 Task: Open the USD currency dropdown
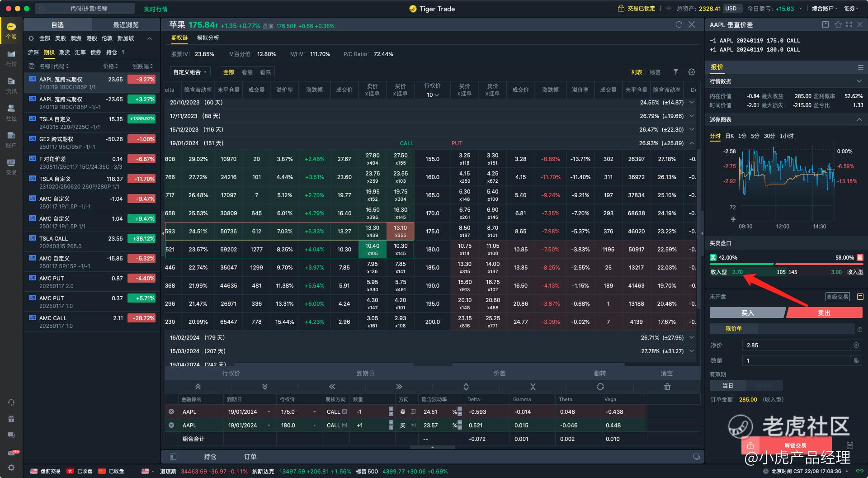733,9
